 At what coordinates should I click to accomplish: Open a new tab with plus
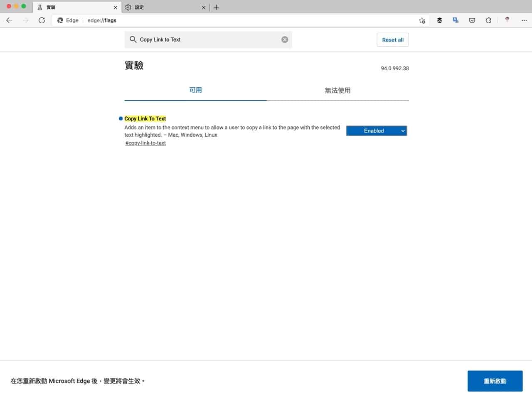pyautogui.click(x=216, y=7)
